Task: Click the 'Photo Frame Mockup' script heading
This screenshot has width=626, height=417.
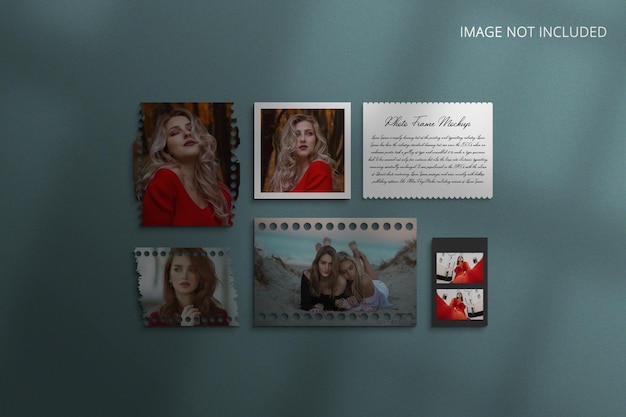Action: 428,122
